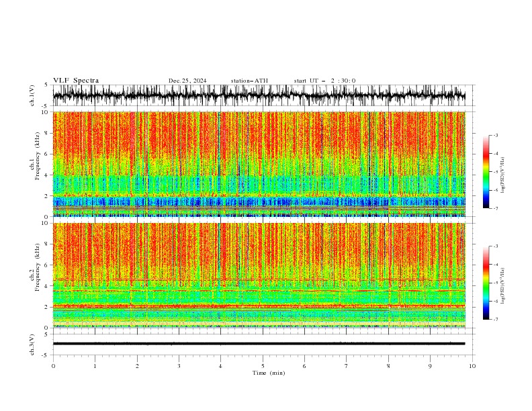Click the "VLF Spectra" title text
The height and width of the screenshot is (411, 532).
coord(76,81)
